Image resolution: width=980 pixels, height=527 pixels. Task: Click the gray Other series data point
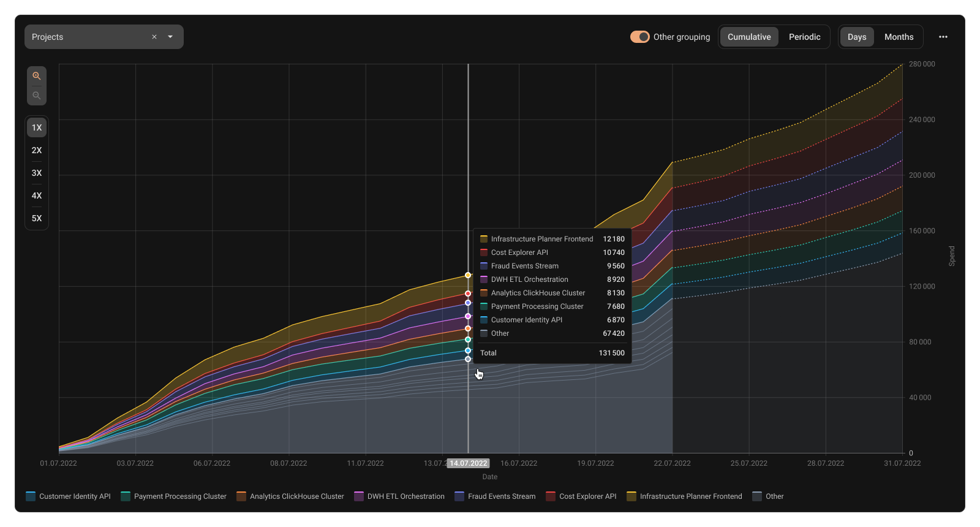pos(468,359)
